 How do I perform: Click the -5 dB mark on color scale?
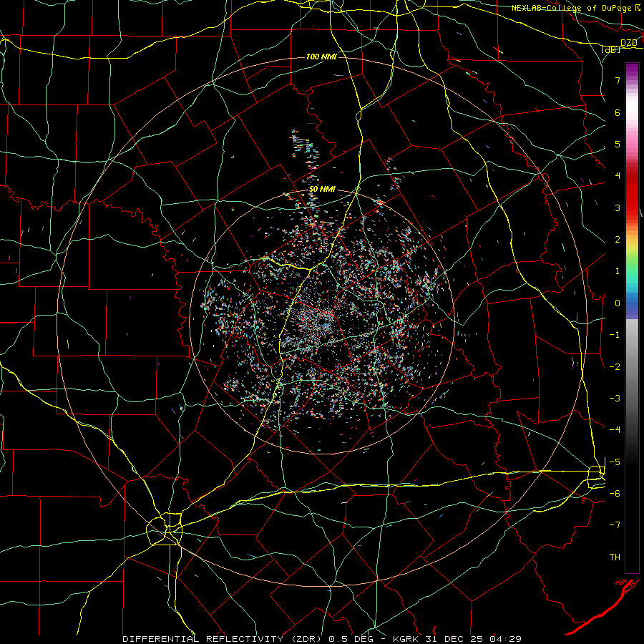click(615, 462)
